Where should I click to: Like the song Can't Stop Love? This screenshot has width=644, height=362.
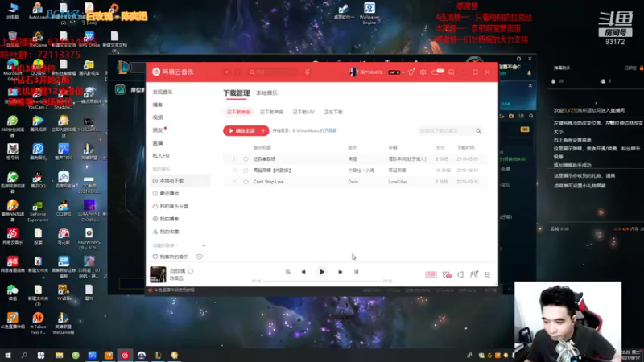pos(246,182)
